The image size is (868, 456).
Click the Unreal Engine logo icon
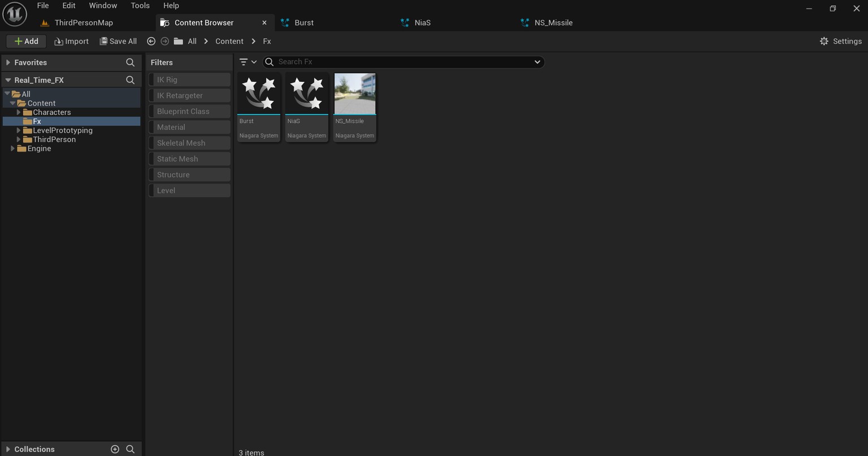[15, 14]
